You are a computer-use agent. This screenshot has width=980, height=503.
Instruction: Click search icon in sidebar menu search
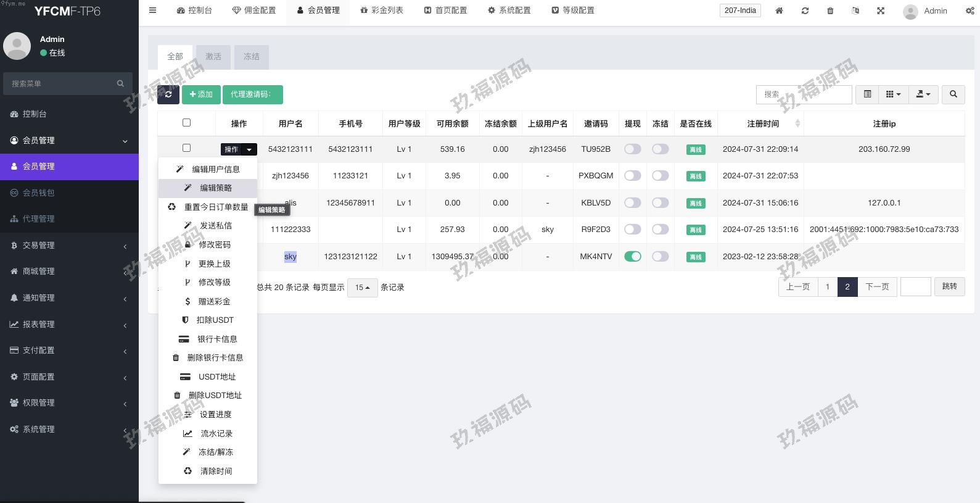(x=120, y=83)
